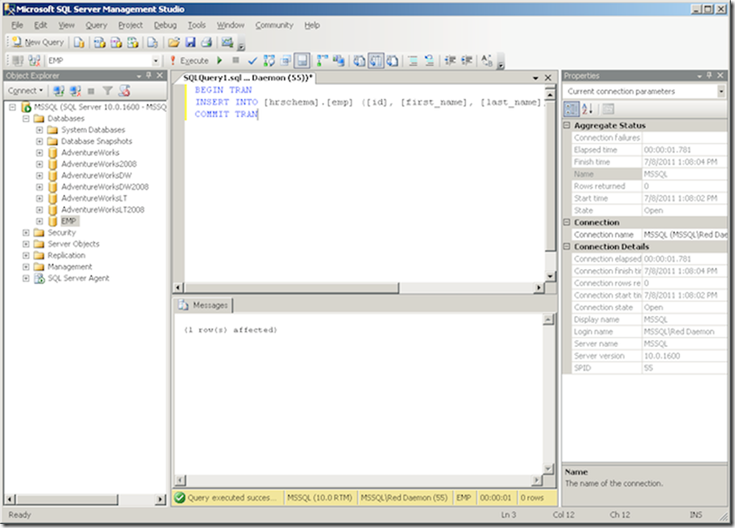The height and width of the screenshot is (528, 735).
Task: Switch to the Messages results tab
Action: tap(204, 305)
